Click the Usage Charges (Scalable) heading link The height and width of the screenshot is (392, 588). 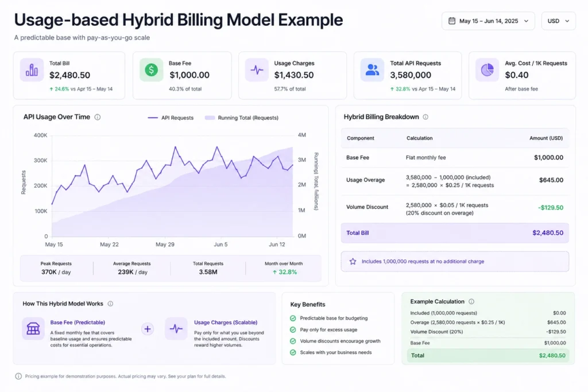click(x=226, y=323)
